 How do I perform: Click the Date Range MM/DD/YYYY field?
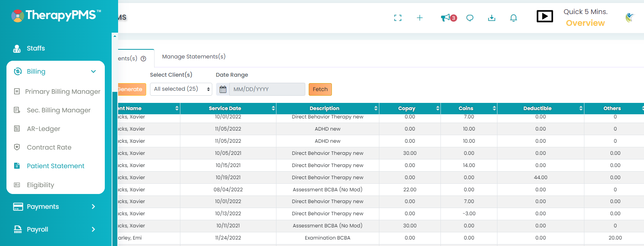(267, 89)
